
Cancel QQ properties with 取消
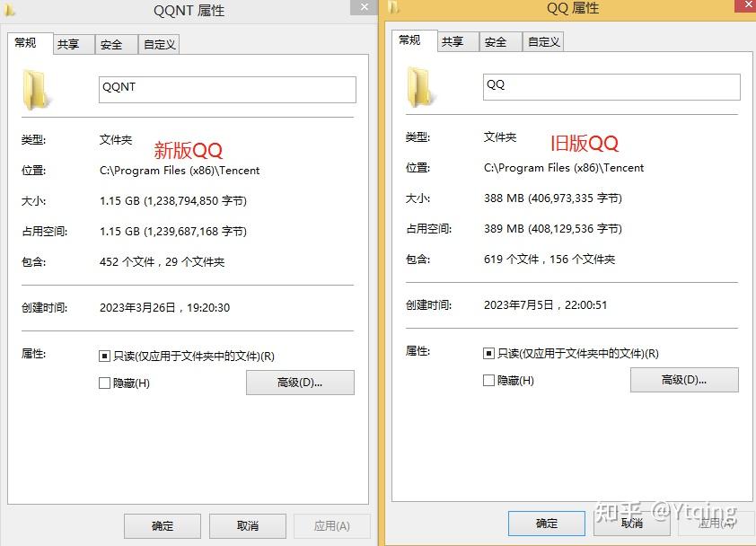pyautogui.click(x=631, y=524)
